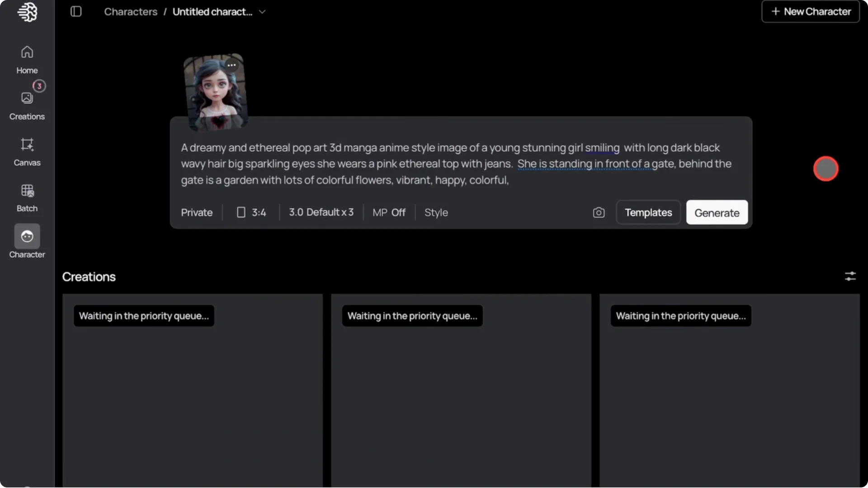Image resolution: width=868 pixels, height=488 pixels.
Task: Open the Style selection dropdown
Action: [436, 212]
